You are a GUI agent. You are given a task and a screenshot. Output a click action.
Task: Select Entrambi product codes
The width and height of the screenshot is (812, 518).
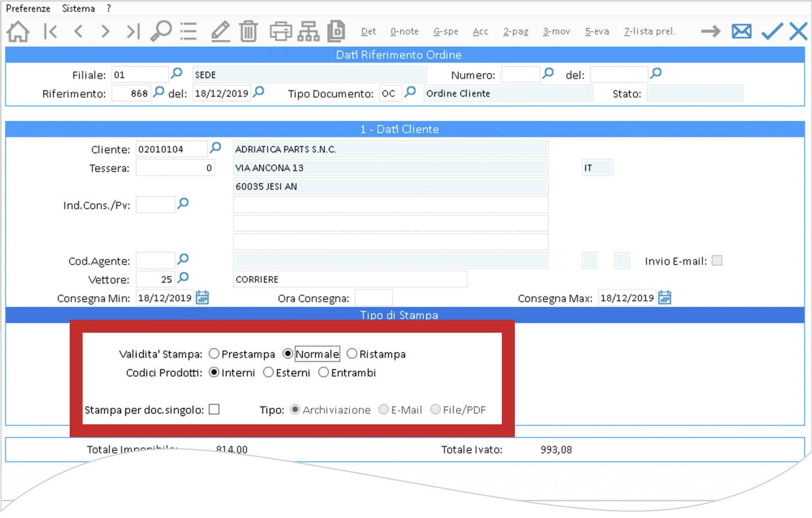click(323, 372)
